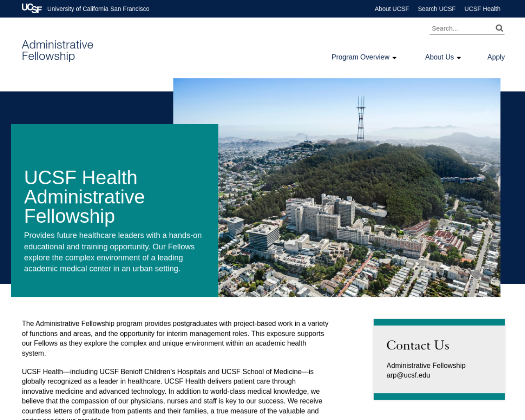
Task: Open UCSF Health link
Action: [x=482, y=9]
